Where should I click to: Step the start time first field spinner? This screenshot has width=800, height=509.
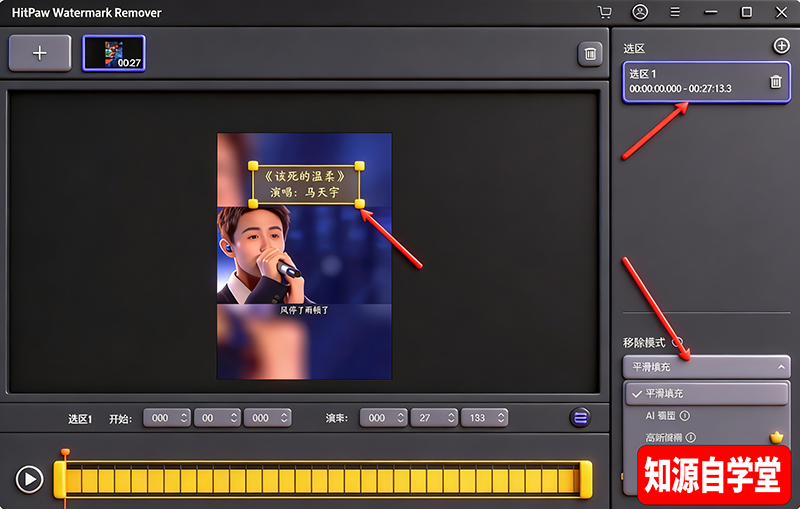click(184, 418)
